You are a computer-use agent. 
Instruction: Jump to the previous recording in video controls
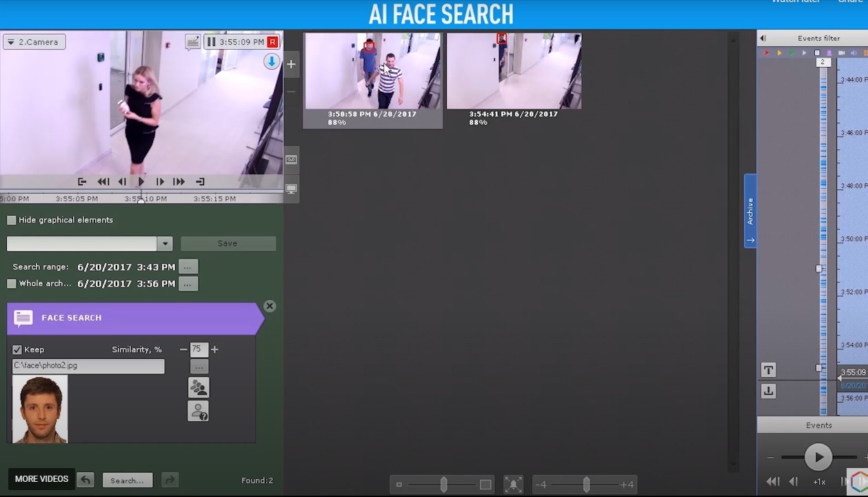82,182
